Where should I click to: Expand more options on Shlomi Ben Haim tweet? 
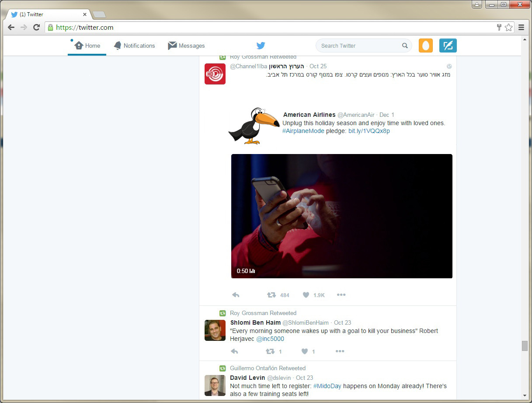340,351
